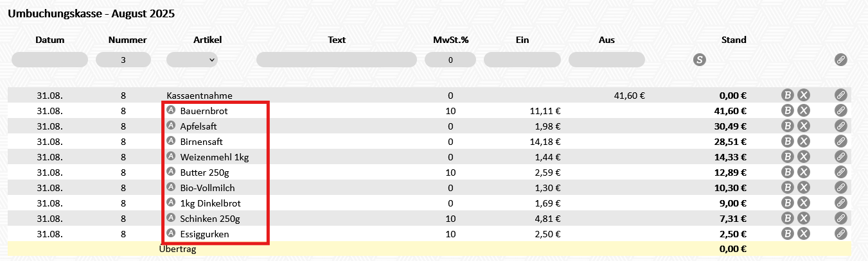
Task: Click the B icon on the Bauernbrot row
Action: coord(787,110)
